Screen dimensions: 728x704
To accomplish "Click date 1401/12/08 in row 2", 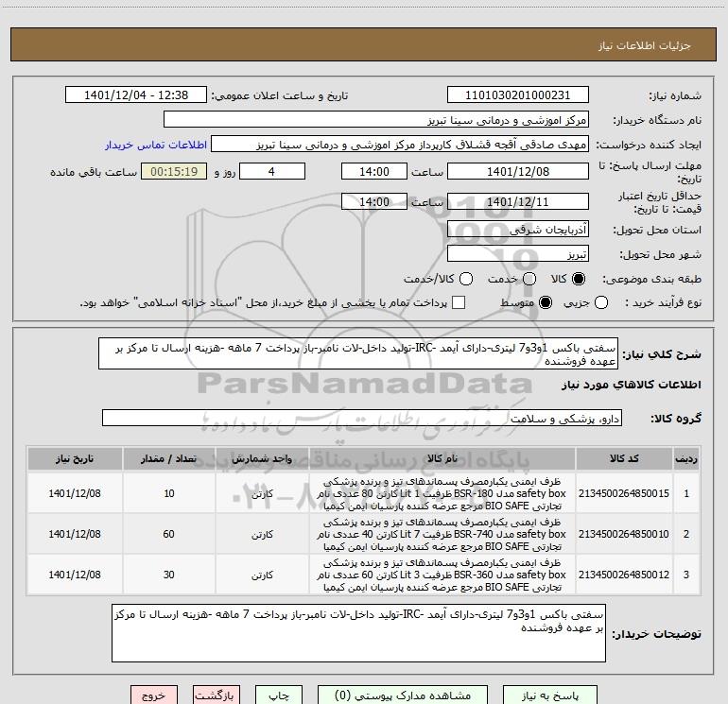I will (75, 534).
